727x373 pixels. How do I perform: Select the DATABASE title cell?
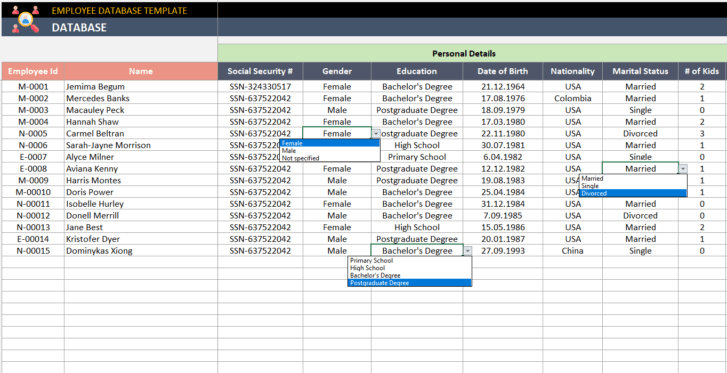[79, 27]
